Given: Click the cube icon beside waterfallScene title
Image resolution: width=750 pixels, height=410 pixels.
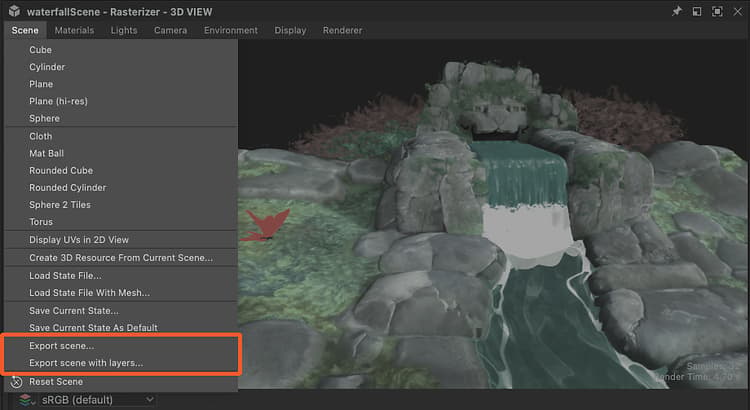Looking at the screenshot, I should click(x=14, y=11).
